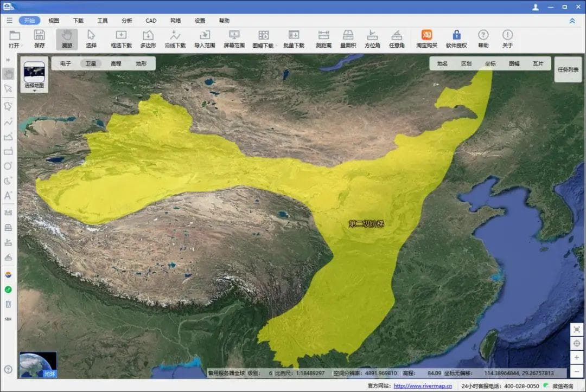This screenshot has width=586, height=392.
Task: Choose 框选下载 rectangle download tool
Action: pyautogui.click(x=121, y=39)
